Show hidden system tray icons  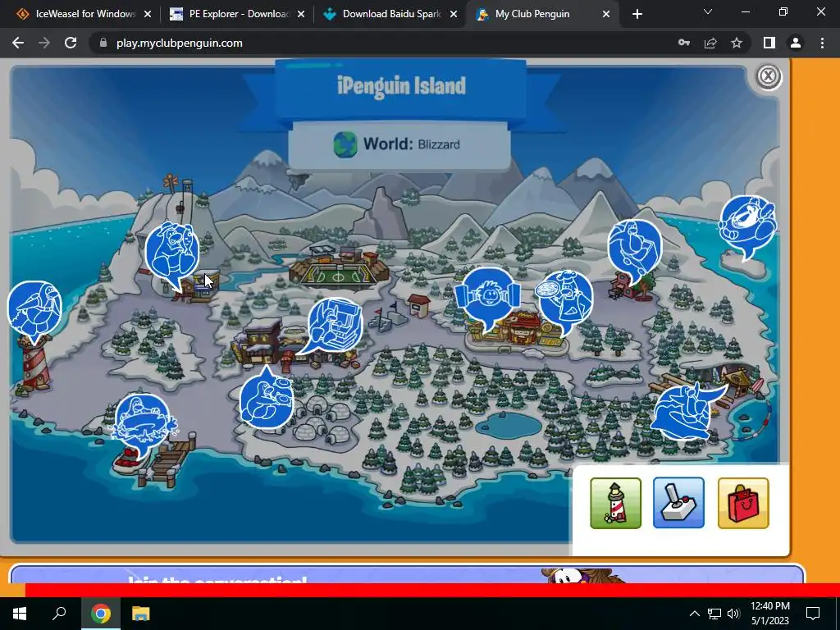tap(694, 614)
